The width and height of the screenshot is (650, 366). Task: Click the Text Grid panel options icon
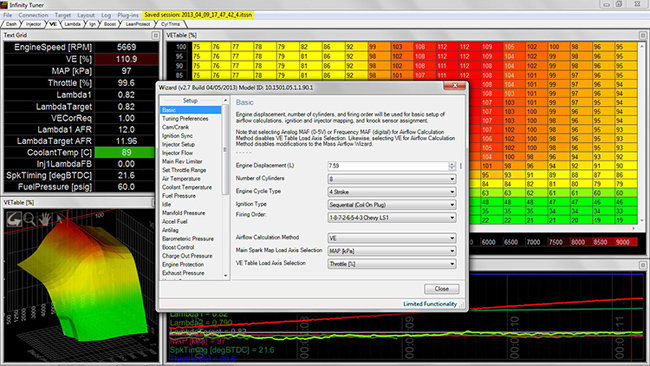pyautogui.click(x=155, y=36)
